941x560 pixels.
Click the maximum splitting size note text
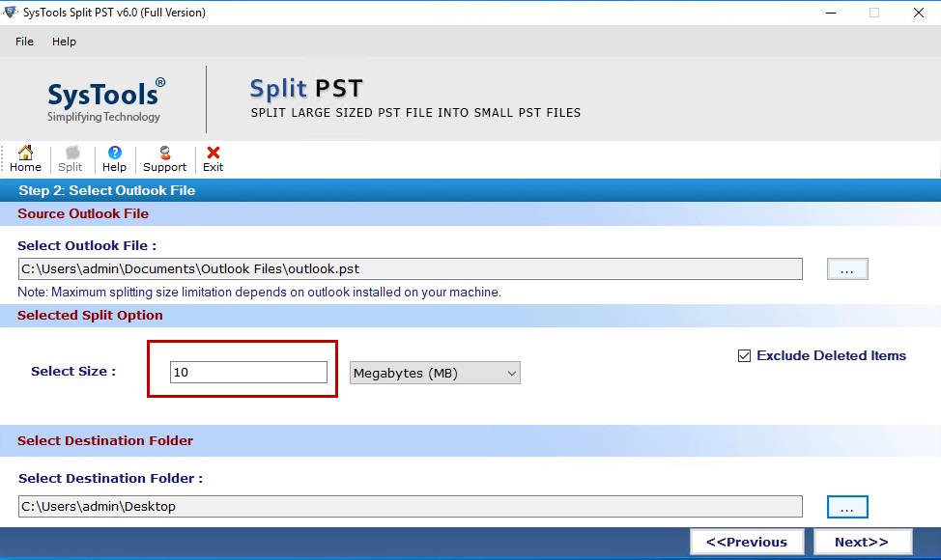tap(259, 292)
